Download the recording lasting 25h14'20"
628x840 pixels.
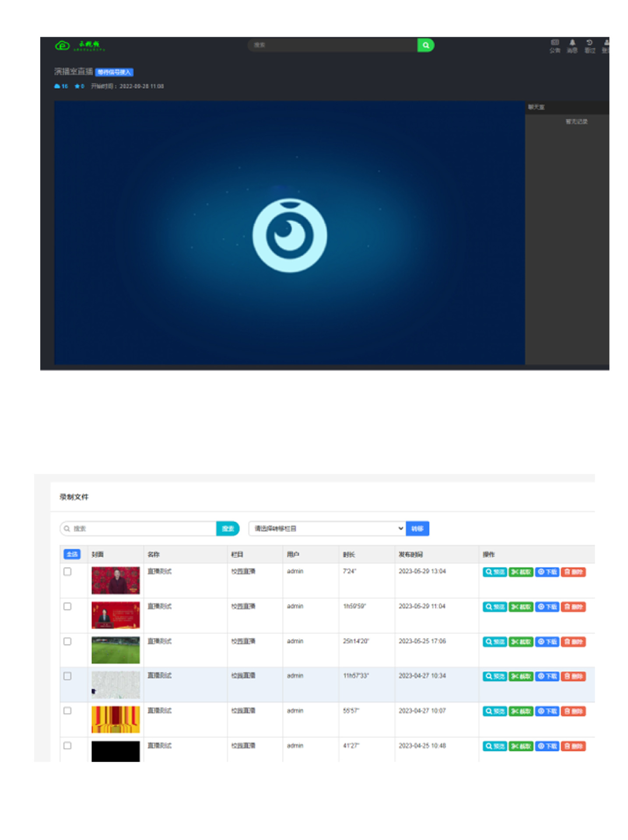[547, 642]
